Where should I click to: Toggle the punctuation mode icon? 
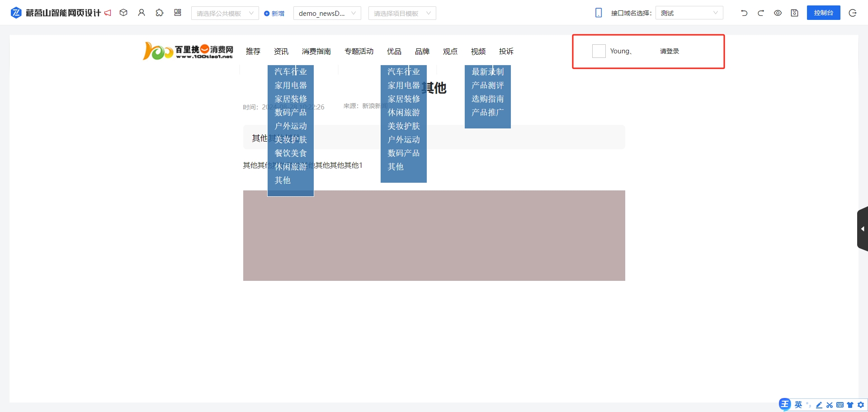(x=808, y=405)
